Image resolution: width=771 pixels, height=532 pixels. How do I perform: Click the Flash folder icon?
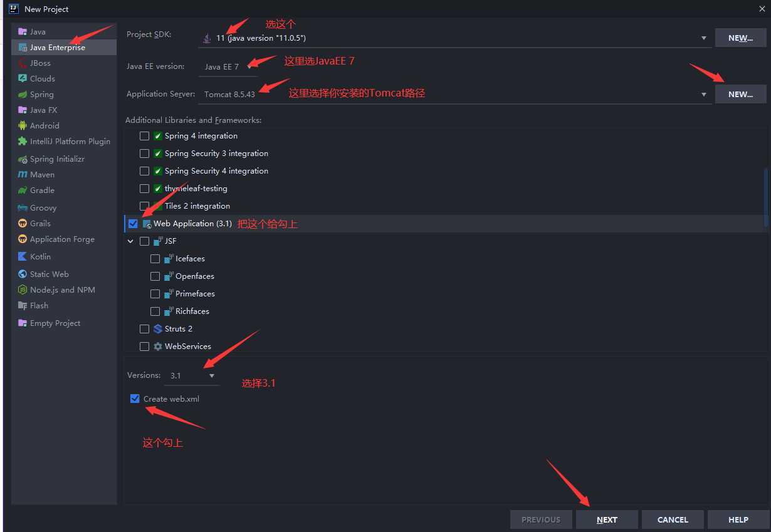point(23,305)
